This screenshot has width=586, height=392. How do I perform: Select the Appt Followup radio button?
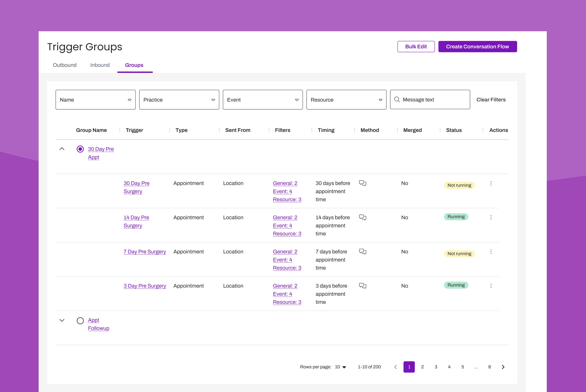80,321
